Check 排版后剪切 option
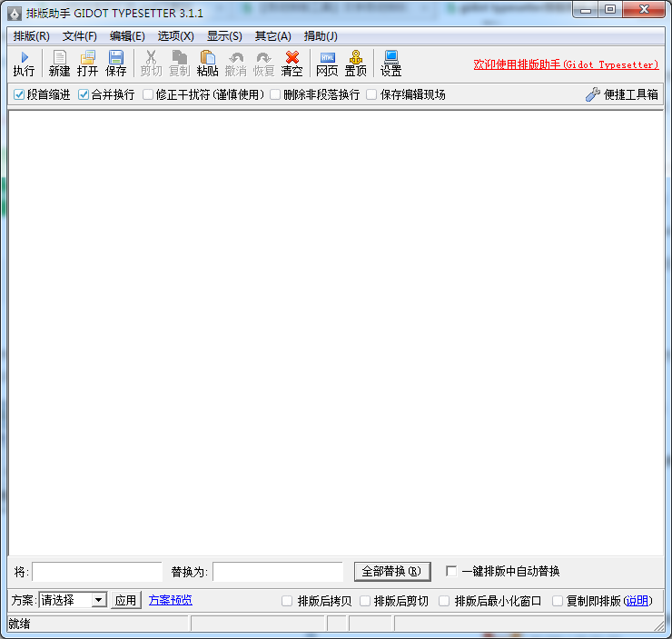The height and width of the screenshot is (639, 672). tap(365, 601)
